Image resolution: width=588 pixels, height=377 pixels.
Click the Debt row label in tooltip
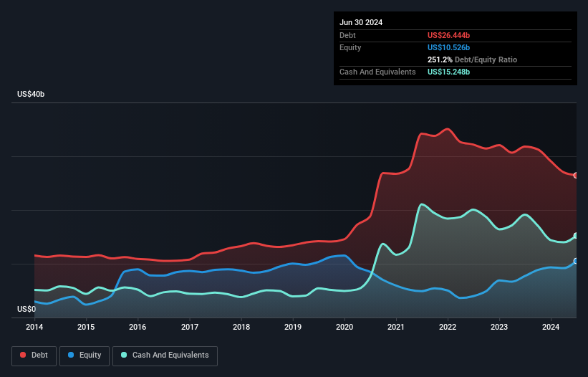(347, 35)
